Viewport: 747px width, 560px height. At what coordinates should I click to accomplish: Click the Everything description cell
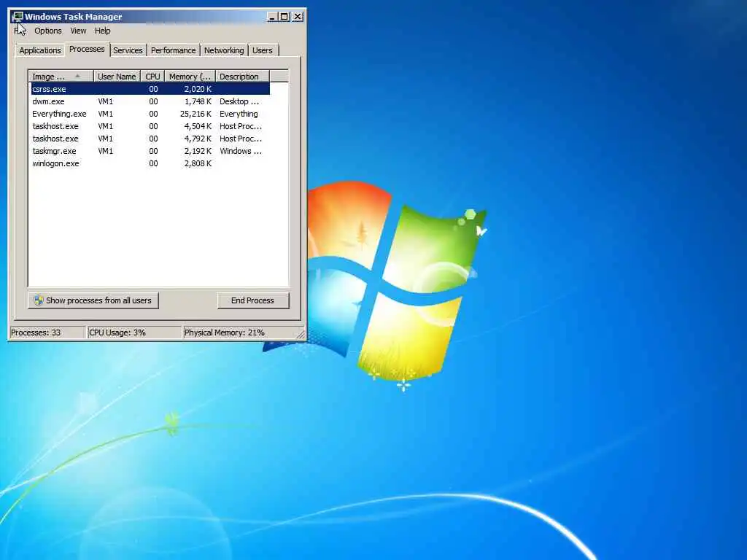point(239,114)
